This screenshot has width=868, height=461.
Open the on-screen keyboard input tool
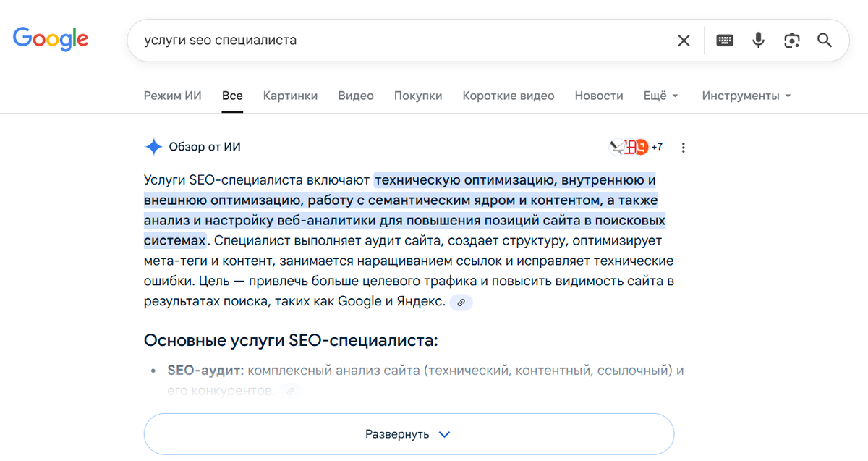[725, 41]
